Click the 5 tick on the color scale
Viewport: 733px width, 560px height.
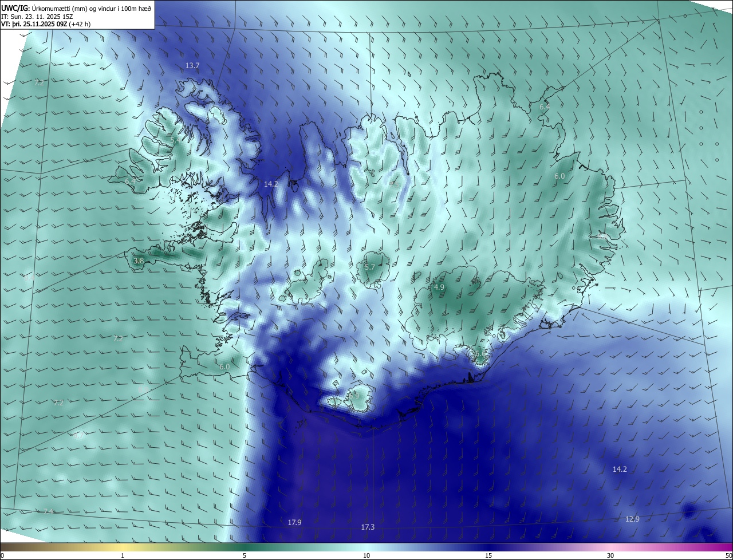point(245,556)
